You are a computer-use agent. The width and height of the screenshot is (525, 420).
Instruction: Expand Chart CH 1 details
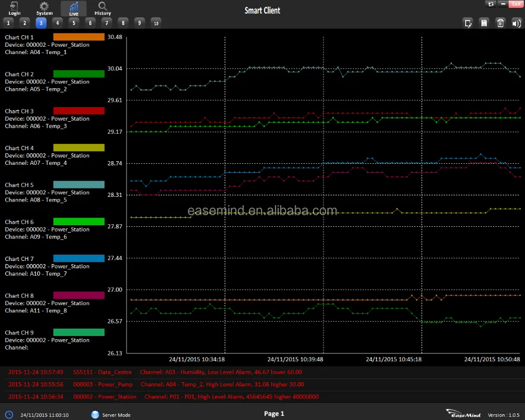[19, 37]
